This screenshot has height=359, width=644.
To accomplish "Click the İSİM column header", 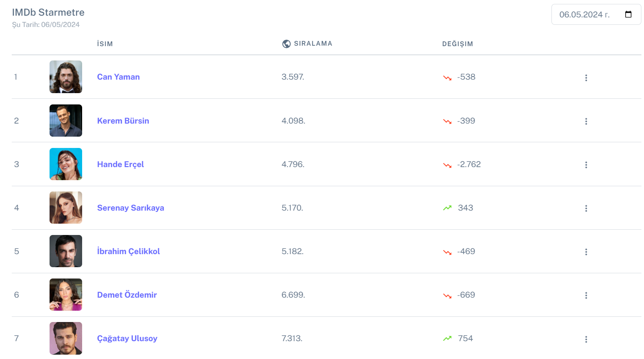I will tap(105, 44).
